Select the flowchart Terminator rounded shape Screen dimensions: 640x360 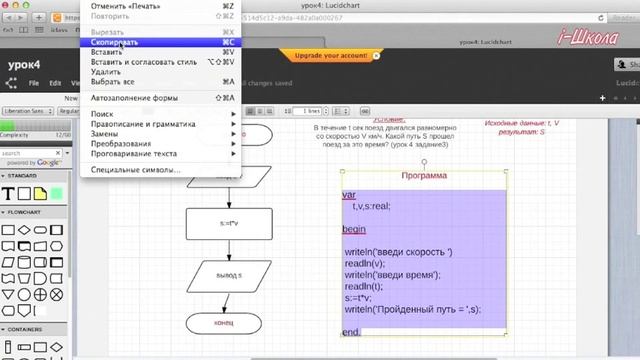click(x=40, y=230)
